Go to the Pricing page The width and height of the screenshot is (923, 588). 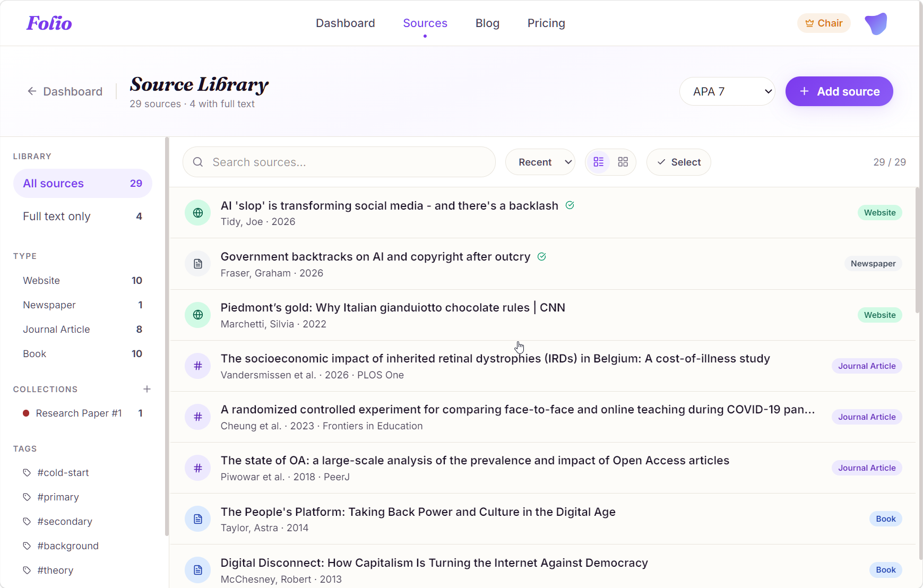coord(546,23)
